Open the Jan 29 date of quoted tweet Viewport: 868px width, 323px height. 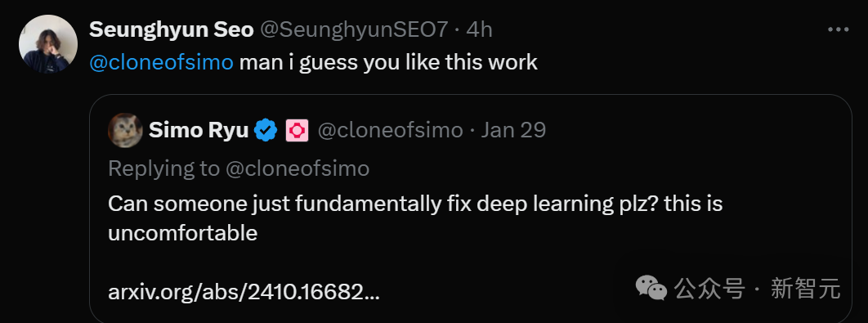tap(513, 130)
